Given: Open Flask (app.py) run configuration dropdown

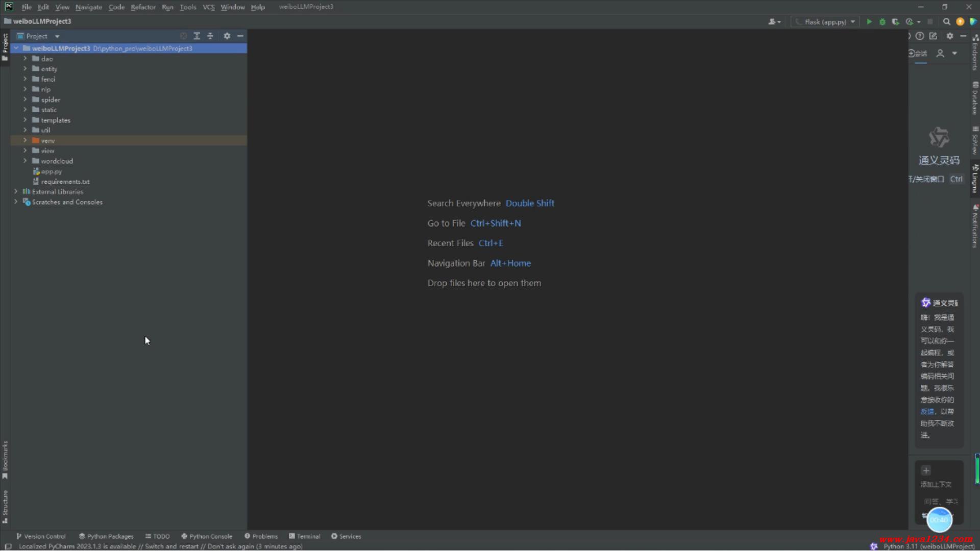Looking at the screenshot, I should 825,22.
